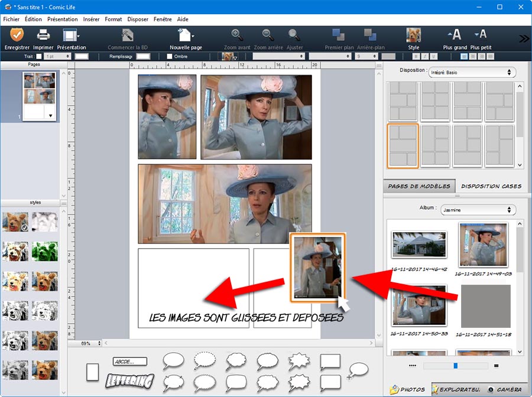Select the top spiky shout balloon
The height and width of the screenshot is (397, 532).
[299, 361]
